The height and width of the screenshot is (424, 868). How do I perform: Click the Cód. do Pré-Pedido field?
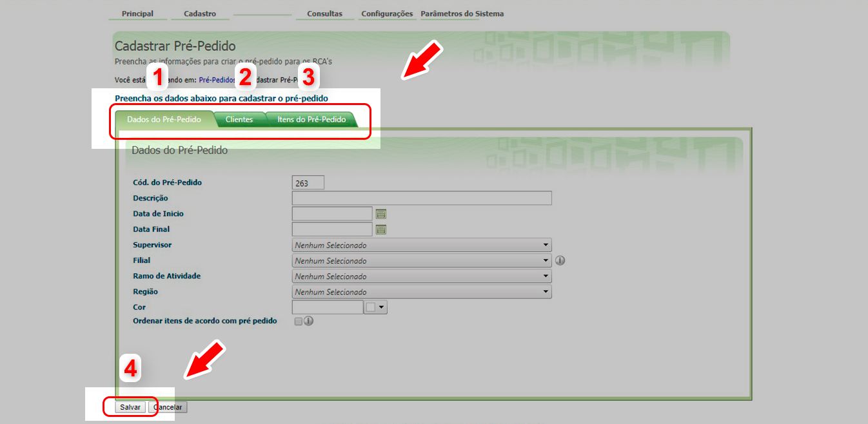[308, 183]
